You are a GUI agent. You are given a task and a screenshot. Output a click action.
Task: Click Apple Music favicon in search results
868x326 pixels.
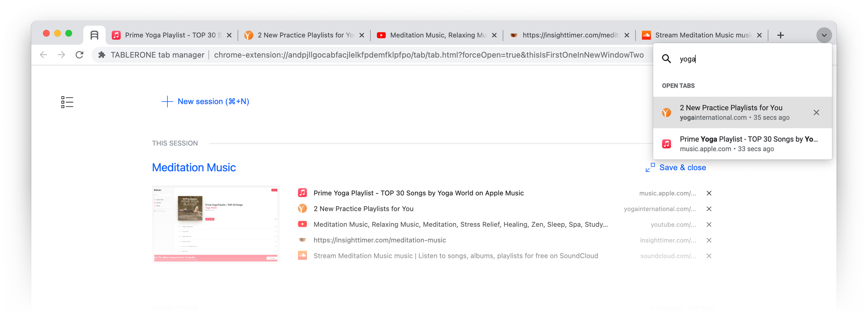(667, 144)
